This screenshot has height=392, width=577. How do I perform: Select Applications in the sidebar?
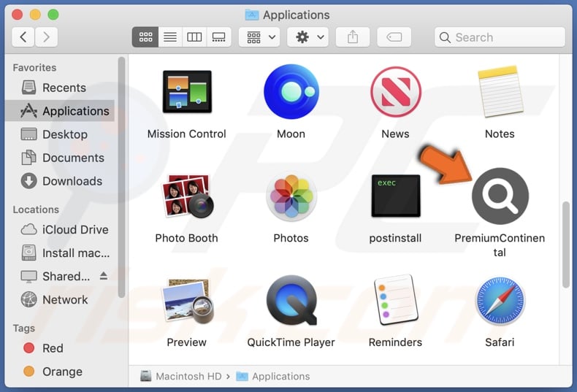[x=60, y=111]
